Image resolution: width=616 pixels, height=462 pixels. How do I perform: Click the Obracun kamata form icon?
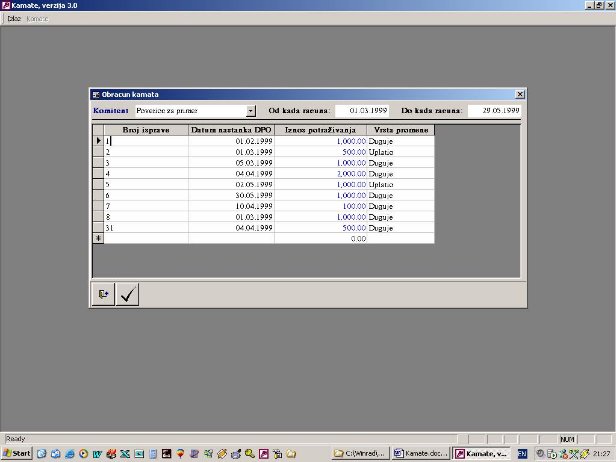point(96,93)
